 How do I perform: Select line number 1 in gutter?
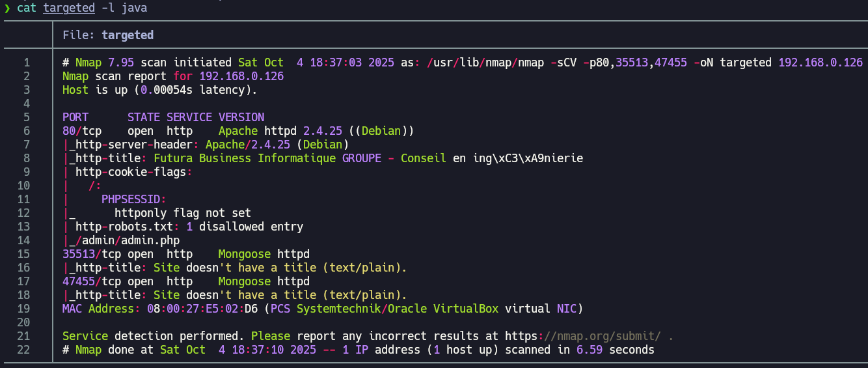click(x=27, y=63)
